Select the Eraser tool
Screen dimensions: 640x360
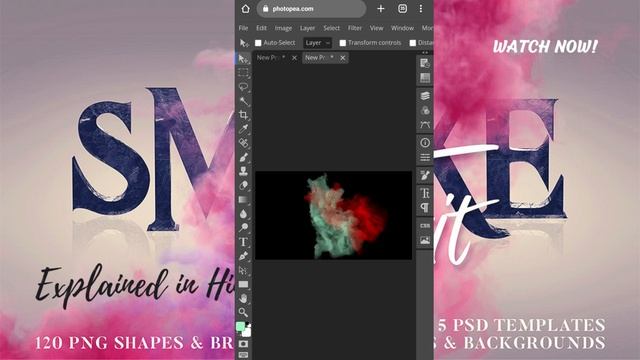(x=243, y=185)
